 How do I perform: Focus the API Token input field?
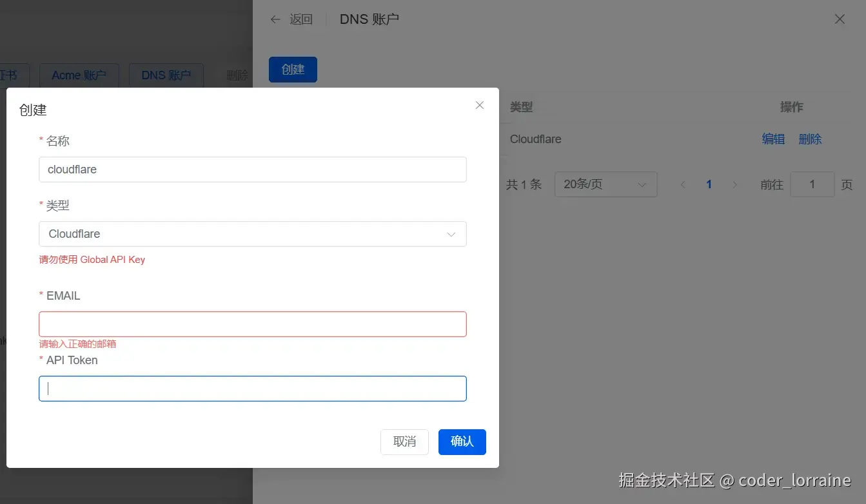tap(253, 389)
